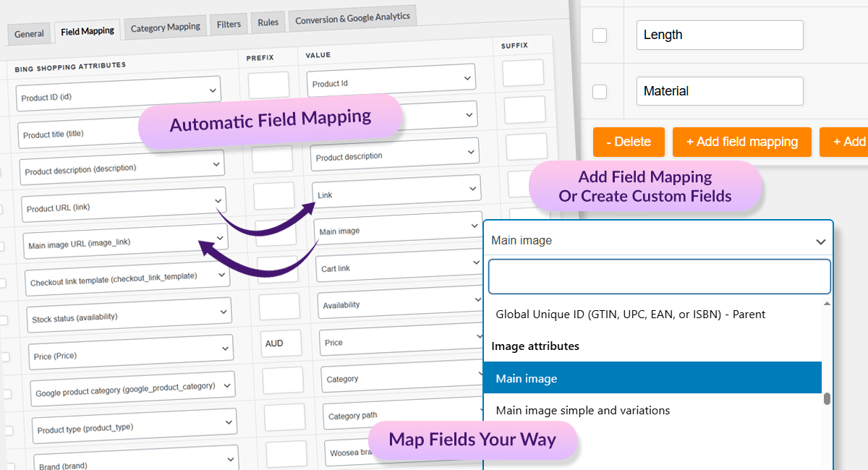Open the Stock status (availability) dropdown
The width and height of the screenshot is (868, 470).
131,316
